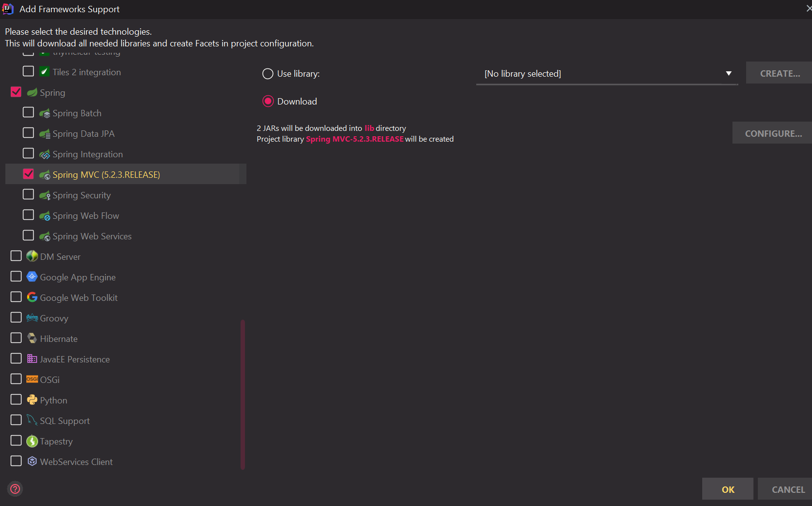Select the Tapestry list entry label

[x=56, y=442]
